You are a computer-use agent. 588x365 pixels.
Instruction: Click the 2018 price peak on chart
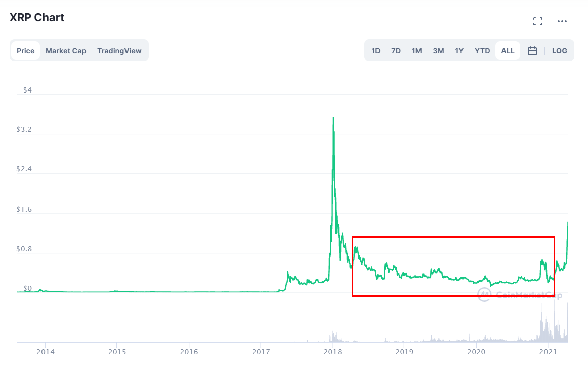pos(333,118)
